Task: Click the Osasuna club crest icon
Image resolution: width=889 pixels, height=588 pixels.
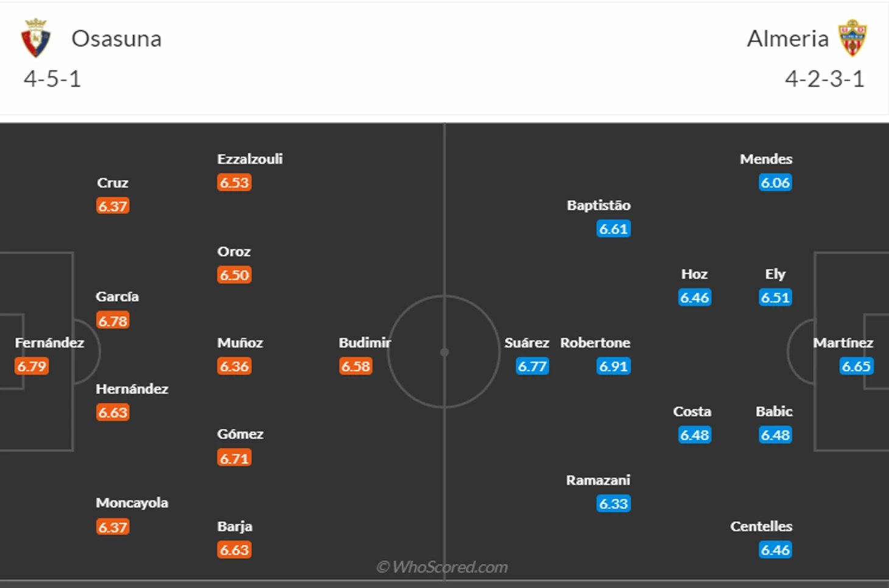Action: point(36,38)
